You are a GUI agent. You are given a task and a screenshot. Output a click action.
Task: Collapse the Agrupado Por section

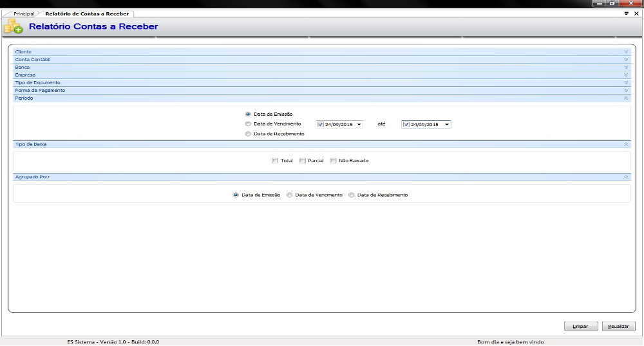[x=625, y=176]
